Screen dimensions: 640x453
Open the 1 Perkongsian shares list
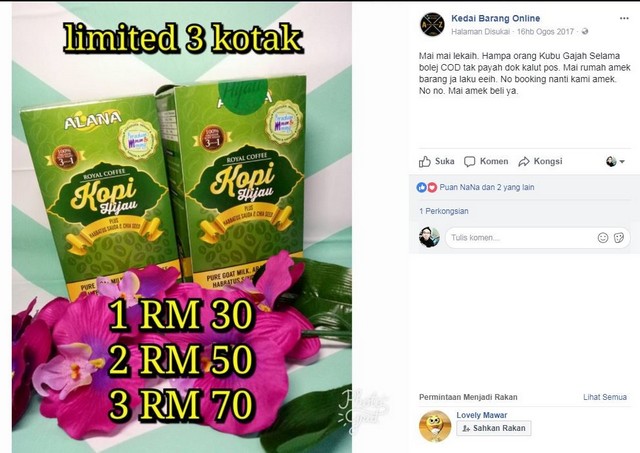[444, 211]
